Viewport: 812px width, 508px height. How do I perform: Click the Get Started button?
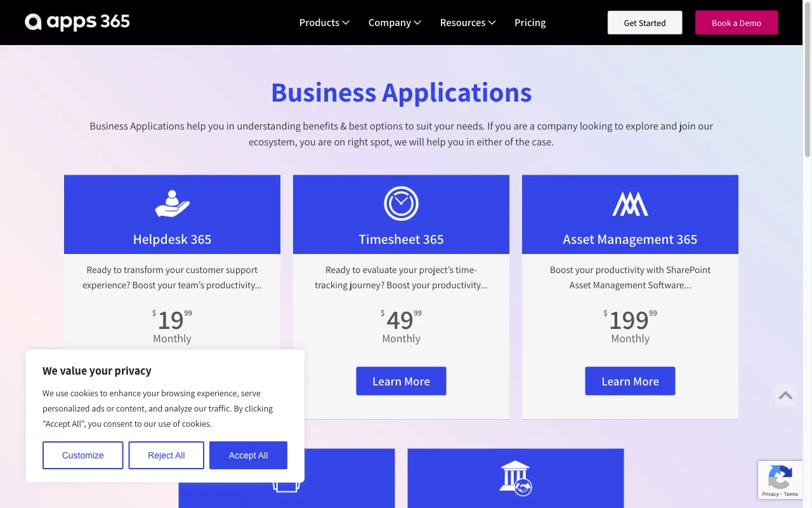(x=645, y=23)
